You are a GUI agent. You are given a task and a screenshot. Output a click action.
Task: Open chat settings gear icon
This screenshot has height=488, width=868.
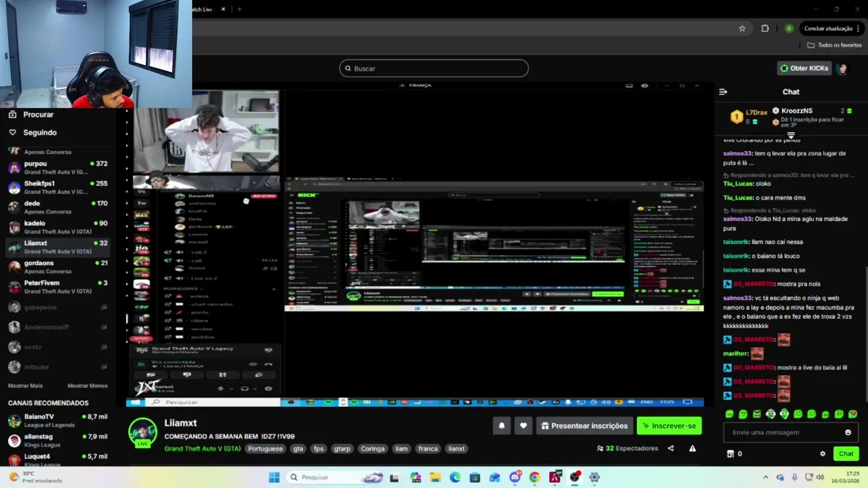point(823,454)
